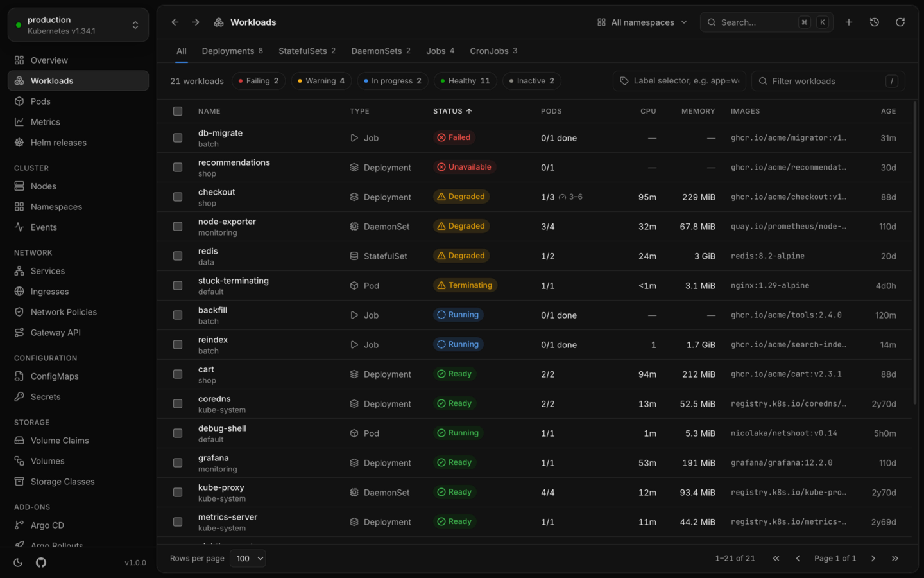Click the Filter workloads input
924x578 pixels.
tap(828, 81)
